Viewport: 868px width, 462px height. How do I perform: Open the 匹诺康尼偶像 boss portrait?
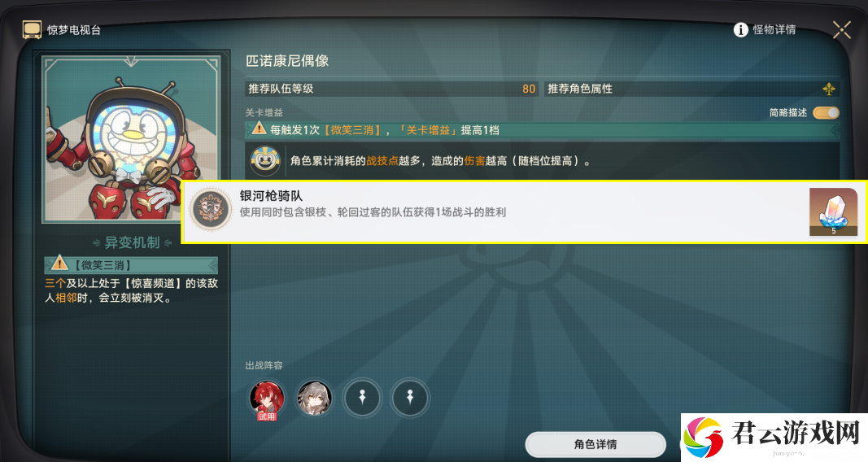point(132,138)
